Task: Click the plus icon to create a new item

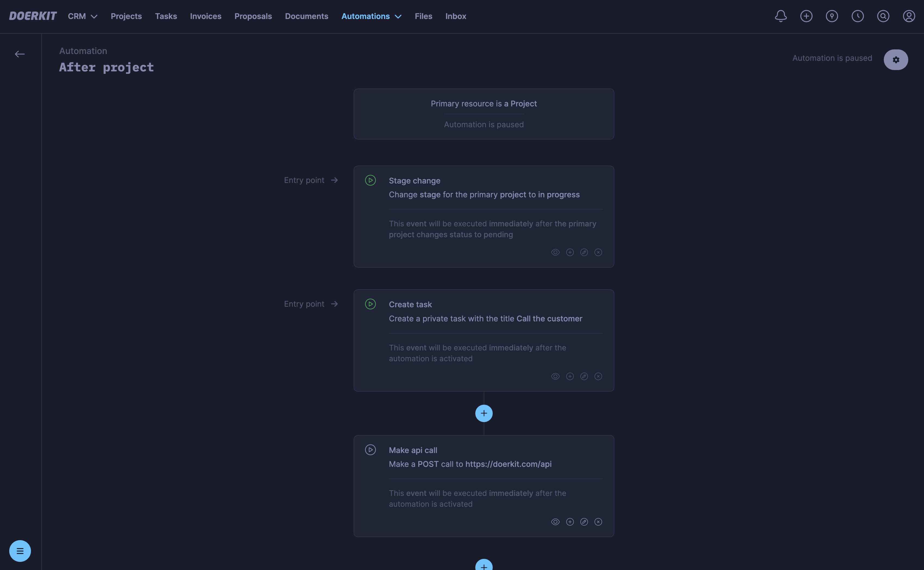Action: tap(806, 16)
